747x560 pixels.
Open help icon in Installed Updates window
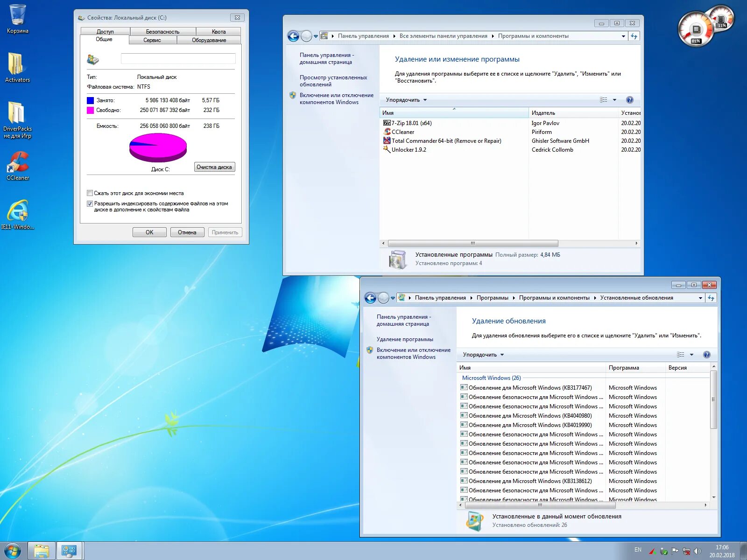[706, 355]
